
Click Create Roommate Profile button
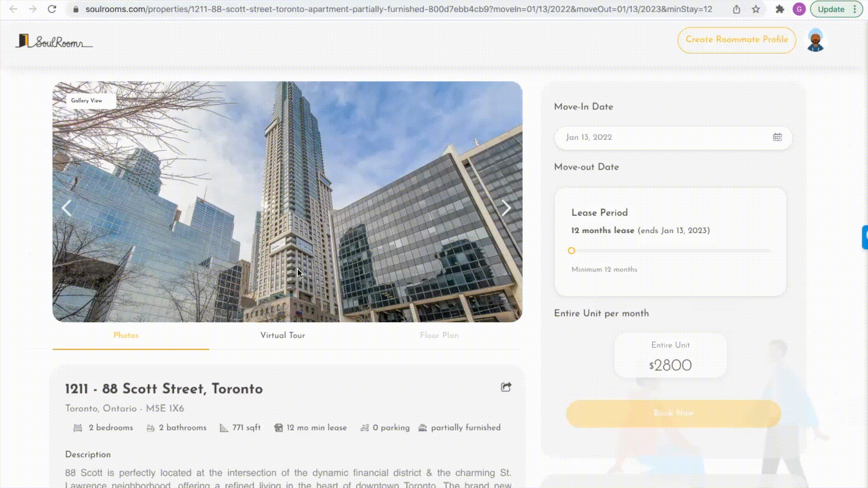[736, 40]
